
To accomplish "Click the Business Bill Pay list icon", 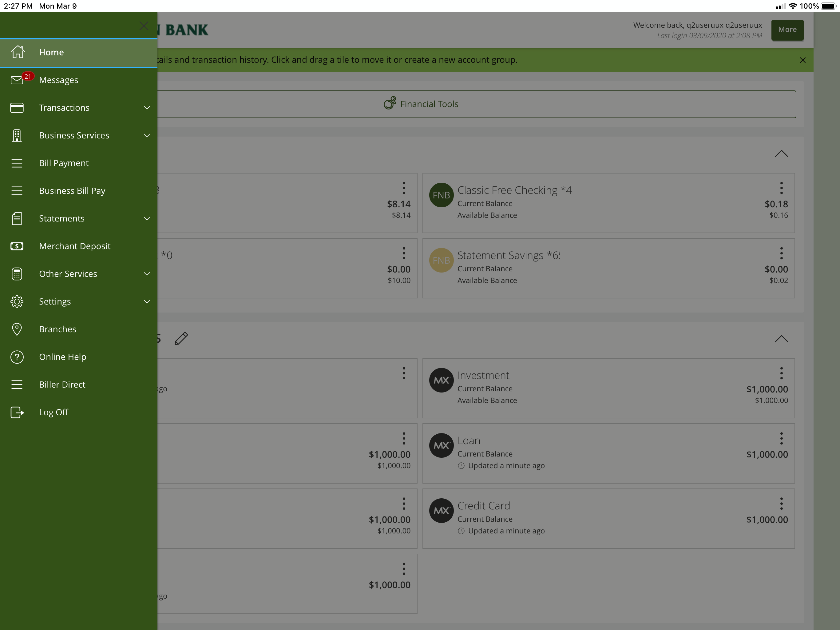I will tap(17, 191).
